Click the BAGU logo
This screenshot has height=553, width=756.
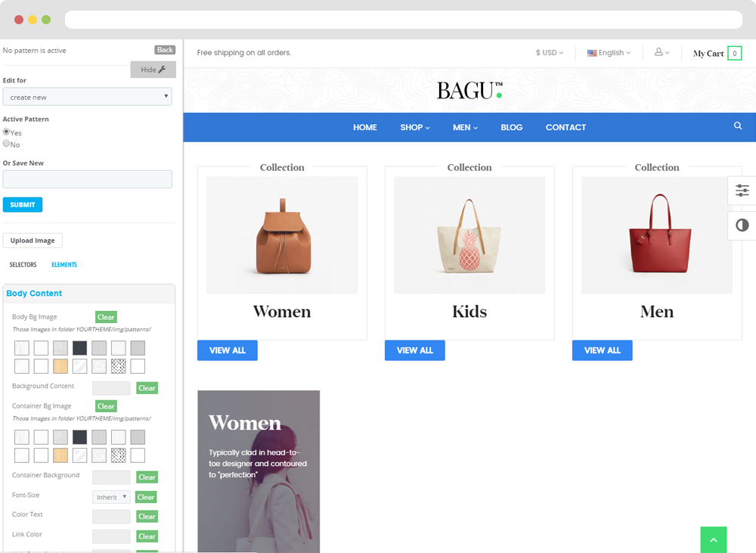coord(469,91)
